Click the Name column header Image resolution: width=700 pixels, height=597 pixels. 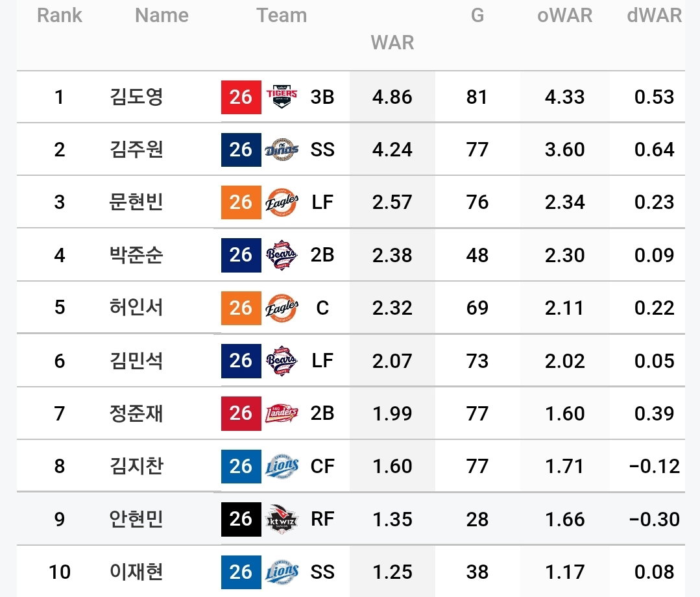pos(162,16)
